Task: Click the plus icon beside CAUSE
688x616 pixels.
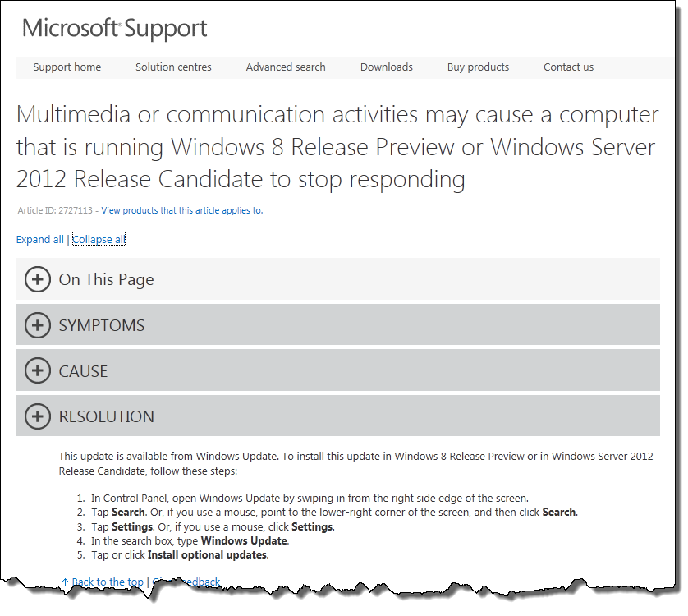Action: (x=38, y=370)
